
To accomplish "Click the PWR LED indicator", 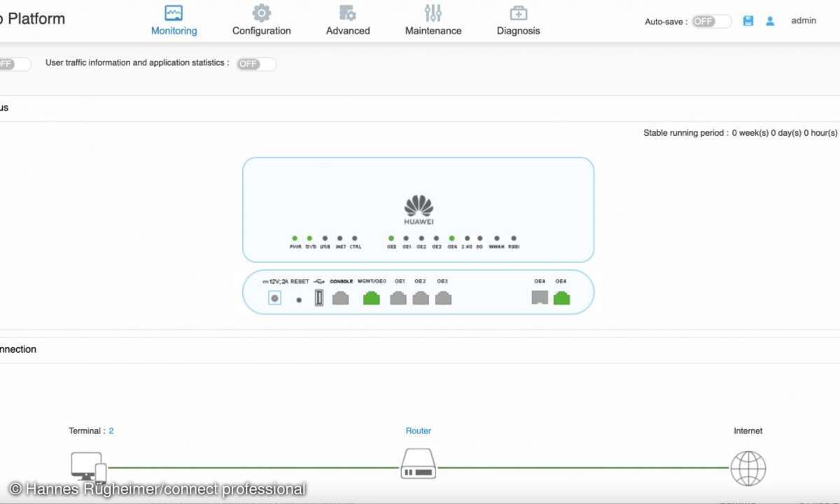I will [295, 239].
